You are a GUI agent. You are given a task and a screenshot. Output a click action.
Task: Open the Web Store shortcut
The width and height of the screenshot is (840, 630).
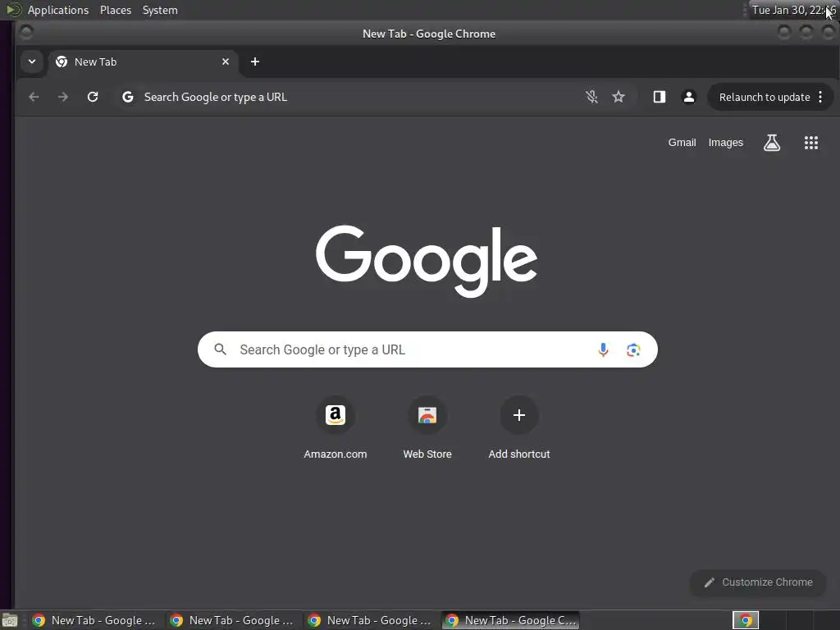coord(427,428)
